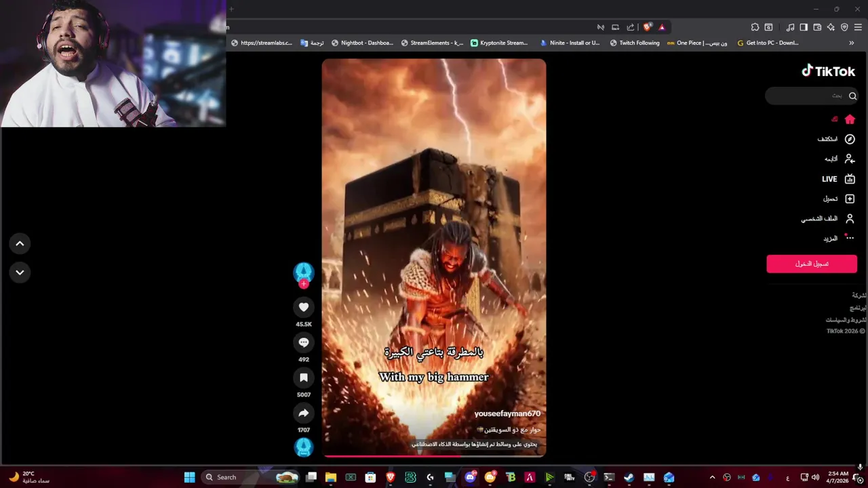This screenshot has height=488, width=868.
Task: Open the streamlabs bookmark
Action: 262,43
